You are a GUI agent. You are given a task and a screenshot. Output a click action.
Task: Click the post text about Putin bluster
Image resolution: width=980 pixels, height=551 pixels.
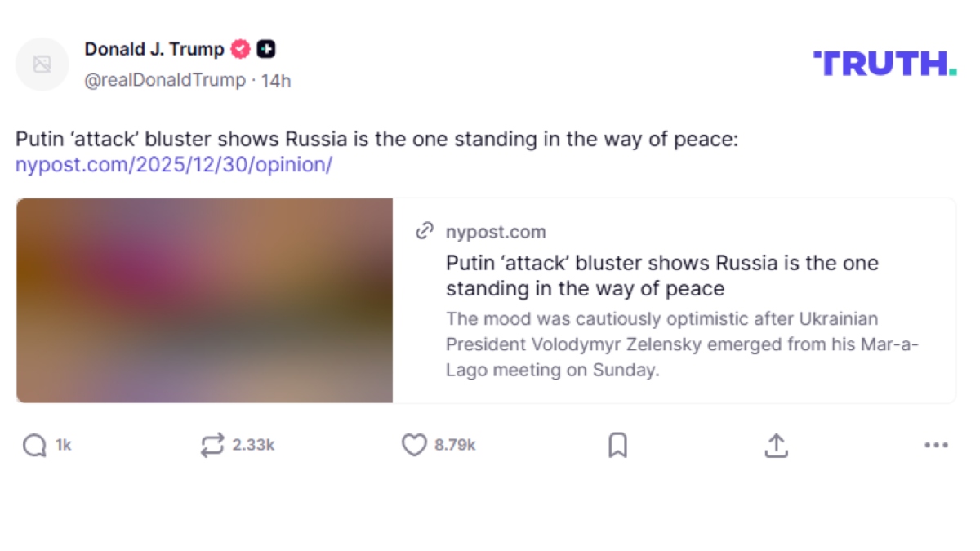pyautogui.click(x=376, y=139)
